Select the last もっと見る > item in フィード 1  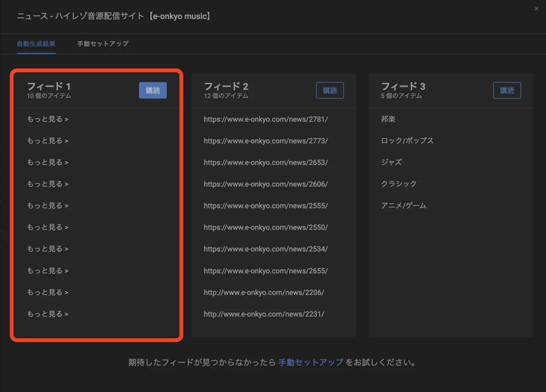(x=48, y=314)
